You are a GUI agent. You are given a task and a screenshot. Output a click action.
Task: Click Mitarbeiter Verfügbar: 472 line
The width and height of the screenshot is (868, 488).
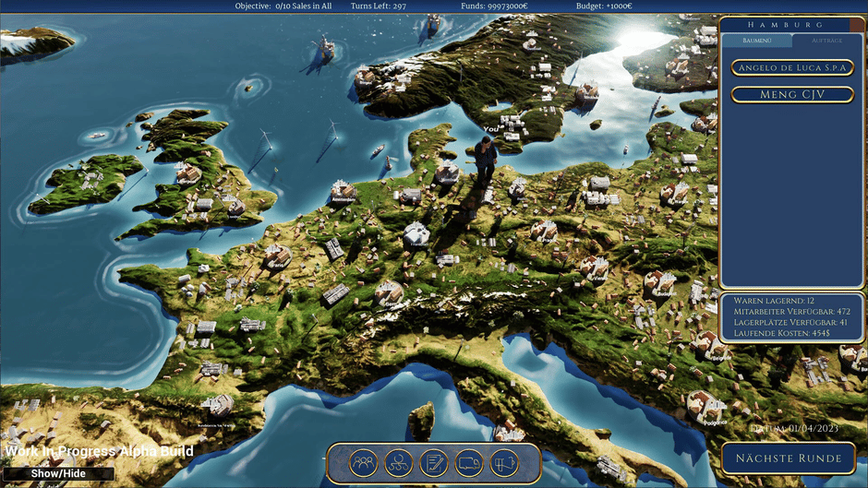click(x=791, y=312)
